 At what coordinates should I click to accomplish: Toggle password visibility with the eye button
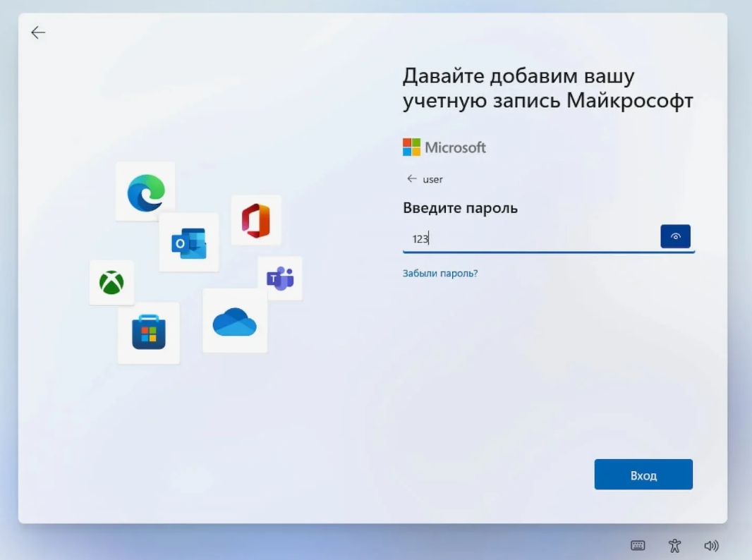[x=675, y=236]
